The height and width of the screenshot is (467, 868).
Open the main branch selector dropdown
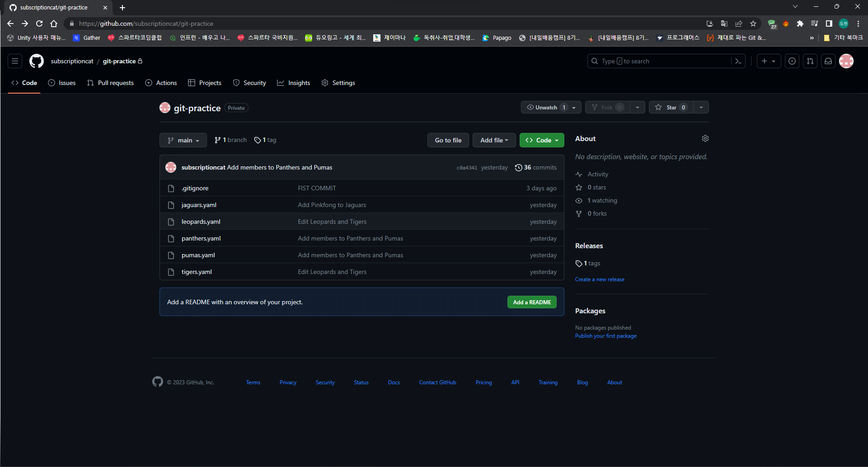(183, 140)
